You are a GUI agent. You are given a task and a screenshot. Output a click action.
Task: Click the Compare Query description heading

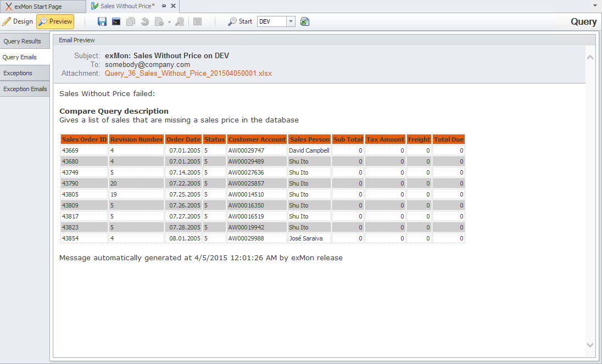coord(114,111)
